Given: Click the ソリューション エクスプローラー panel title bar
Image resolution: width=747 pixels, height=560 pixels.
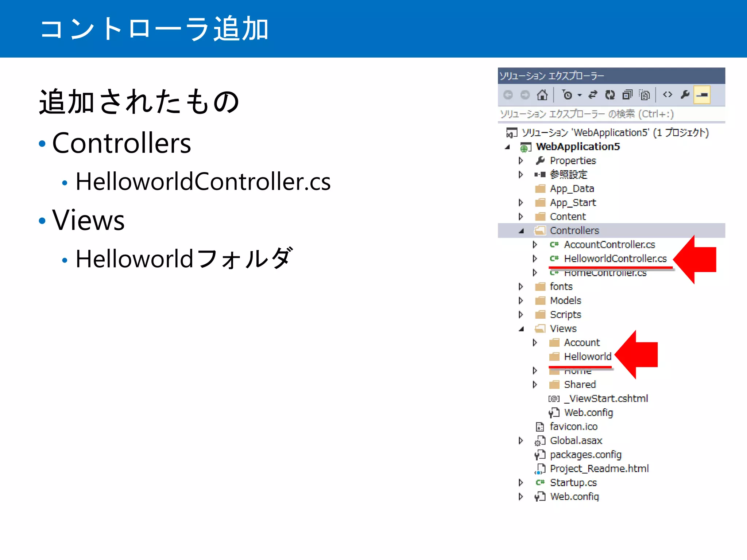Looking at the screenshot, I should coord(611,76).
